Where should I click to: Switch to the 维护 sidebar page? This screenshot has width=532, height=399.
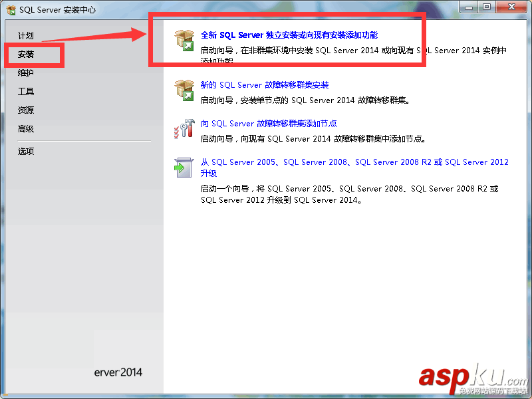[x=26, y=72]
